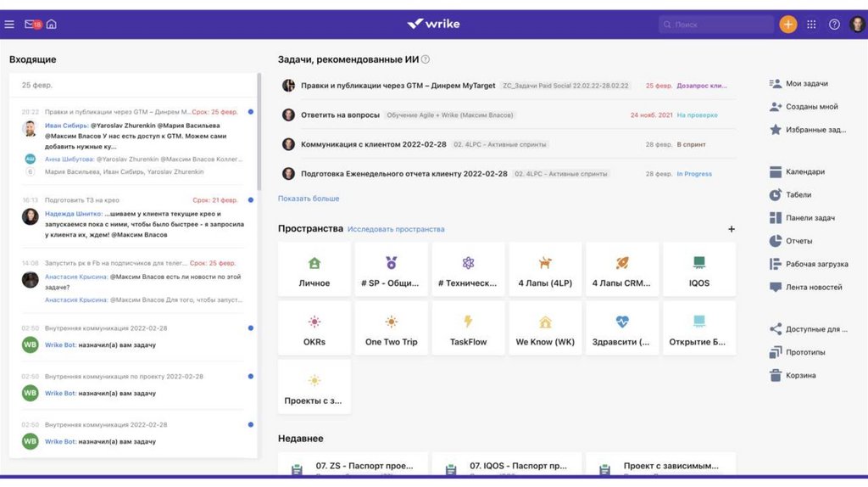This screenshot has height=487, width=868.
Task: Click the В спринт status label
Action: pos(691,144)
